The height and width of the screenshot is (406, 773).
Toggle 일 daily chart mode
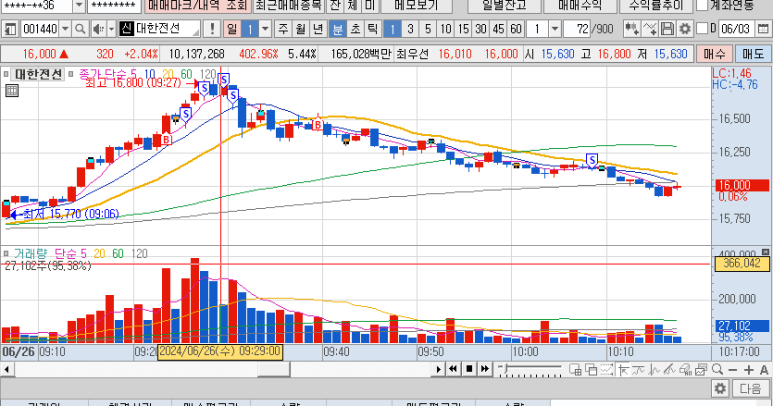(x=232, y=29)
